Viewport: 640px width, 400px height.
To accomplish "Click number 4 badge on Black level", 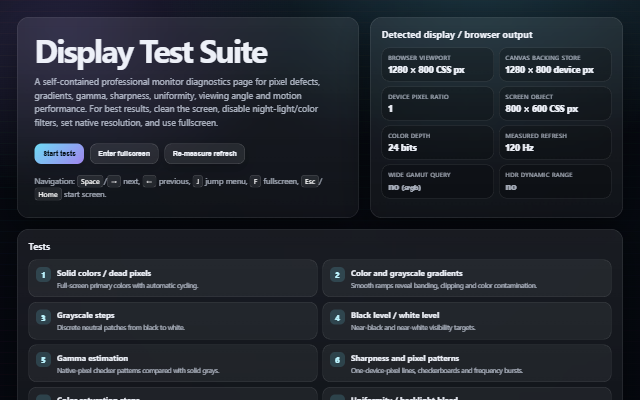I will 337,318.
